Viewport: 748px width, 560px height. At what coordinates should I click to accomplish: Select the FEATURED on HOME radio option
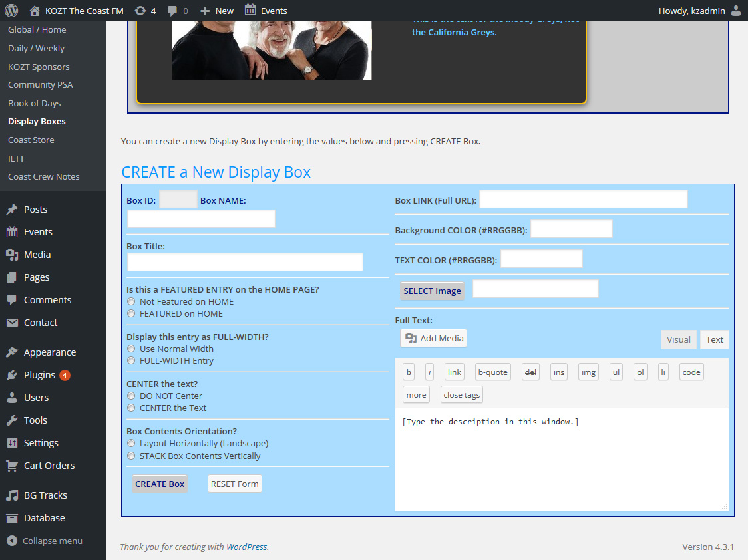pos(132,314)
